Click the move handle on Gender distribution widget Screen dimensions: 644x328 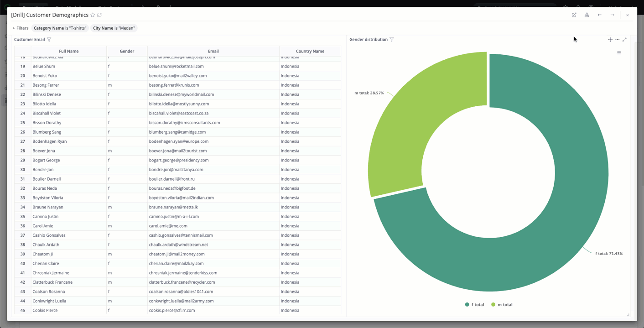(x=610, y=40)
